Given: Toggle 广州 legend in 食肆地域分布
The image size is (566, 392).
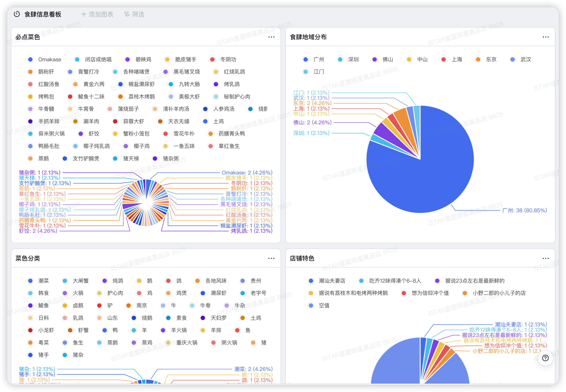Looking at the screenshot, I should click(314, 59).
